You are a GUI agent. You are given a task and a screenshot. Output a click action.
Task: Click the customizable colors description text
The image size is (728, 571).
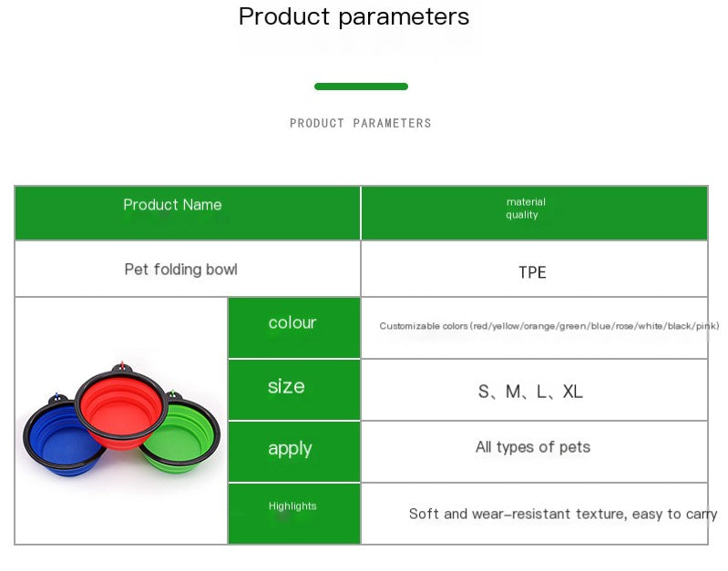549,326
